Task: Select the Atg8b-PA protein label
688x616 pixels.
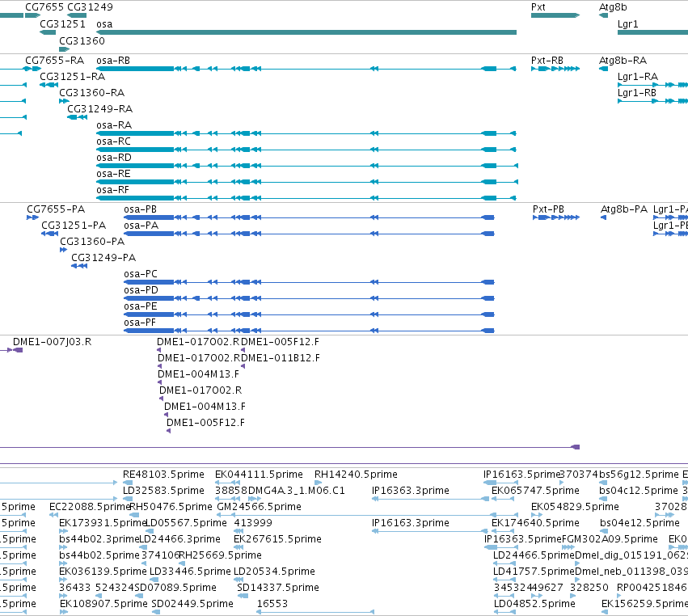Action: click(x=624, y=209)
